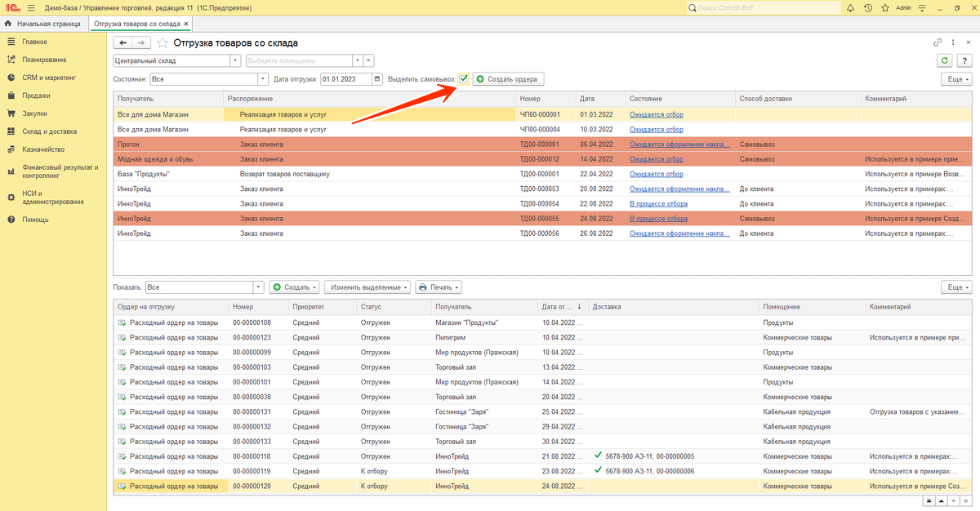Open favorites star icon in top bar

tap(884, 7)
